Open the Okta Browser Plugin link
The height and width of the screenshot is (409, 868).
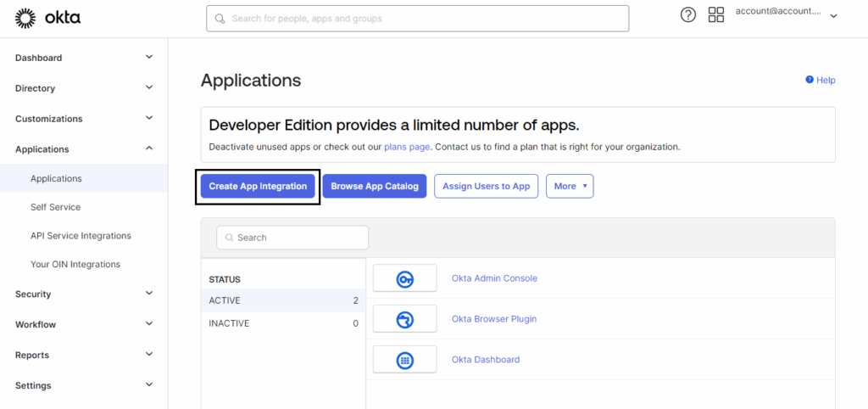(x=494, y=319)
